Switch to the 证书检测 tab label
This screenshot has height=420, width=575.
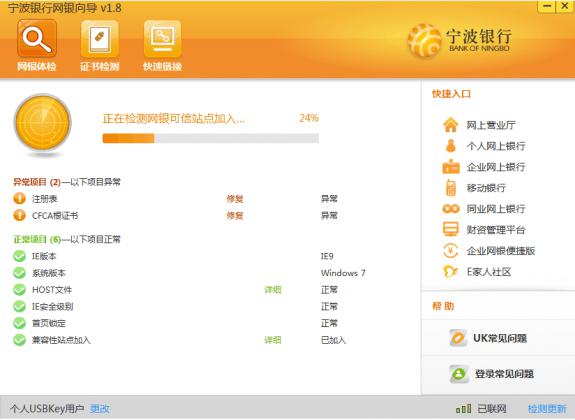pos(99,66)
